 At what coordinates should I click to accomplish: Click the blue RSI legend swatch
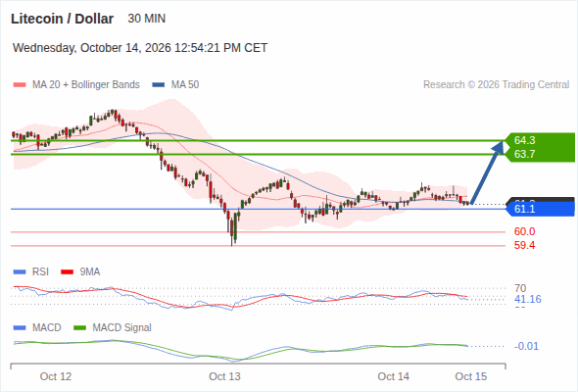coord(20,272)
